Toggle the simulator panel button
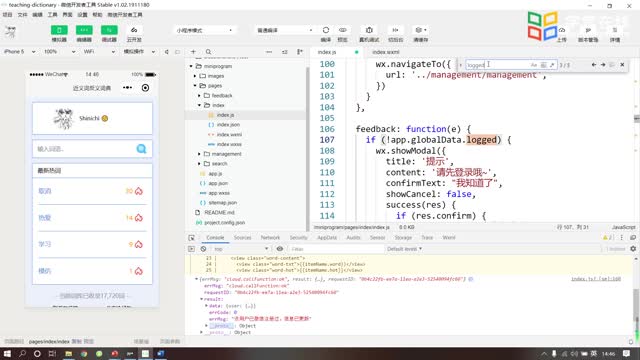 click(59, 30)
